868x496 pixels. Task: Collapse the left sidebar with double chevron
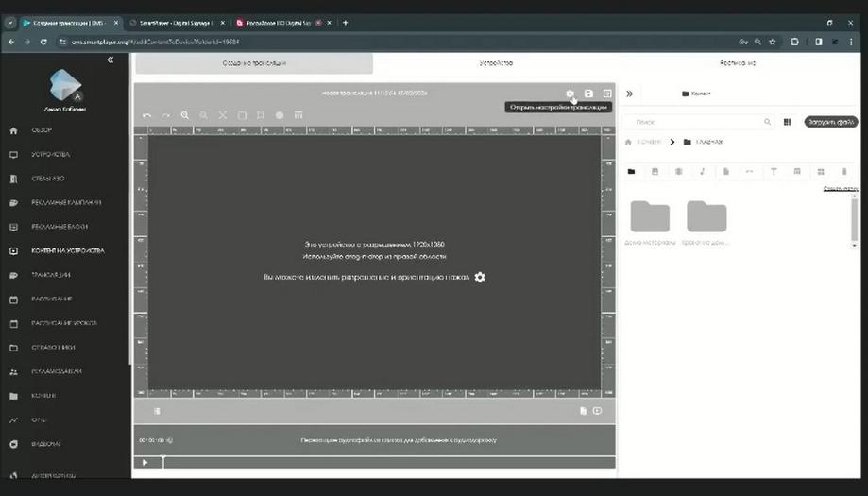pyautogui.click(x=111, y=60)
